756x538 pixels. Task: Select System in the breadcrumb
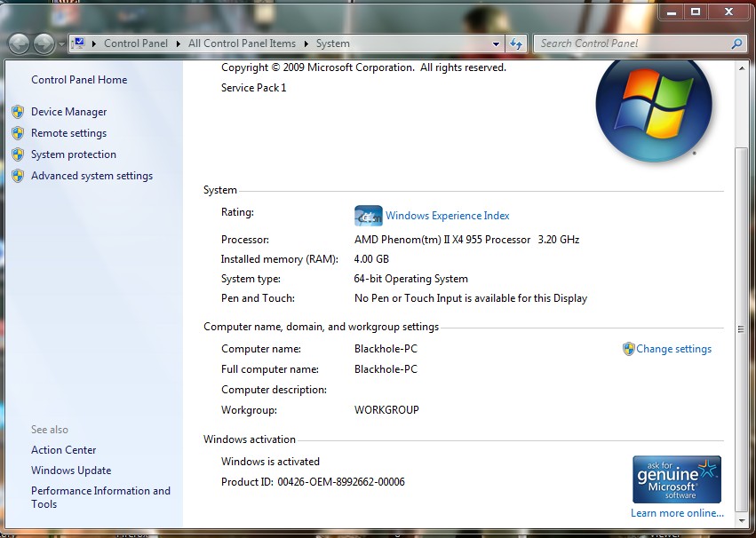tap(332, 44)
